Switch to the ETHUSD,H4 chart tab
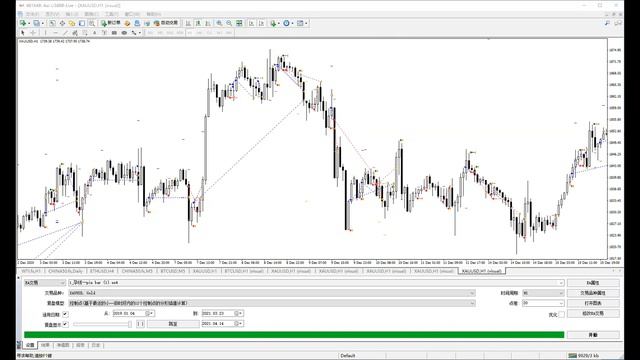The height and width of the screenshot is (360, 640). (x=102, y=271)
